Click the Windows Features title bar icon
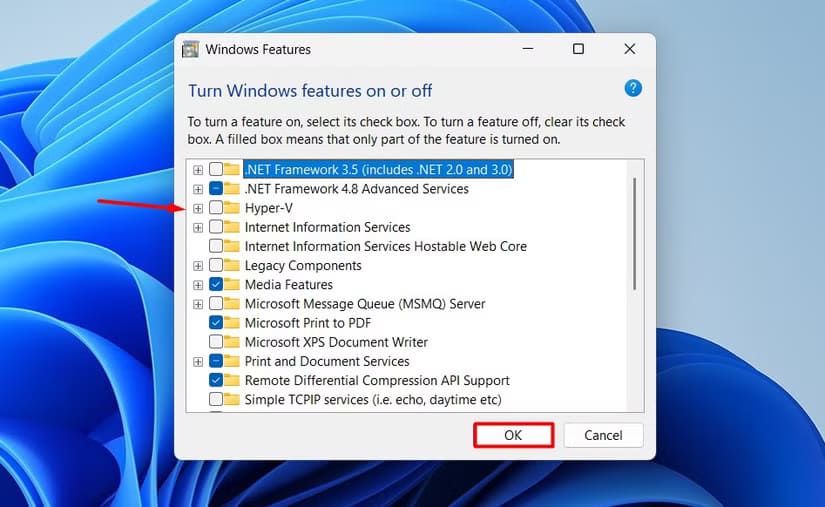Viewport: 825px width, 507px height. click(190, 49)
